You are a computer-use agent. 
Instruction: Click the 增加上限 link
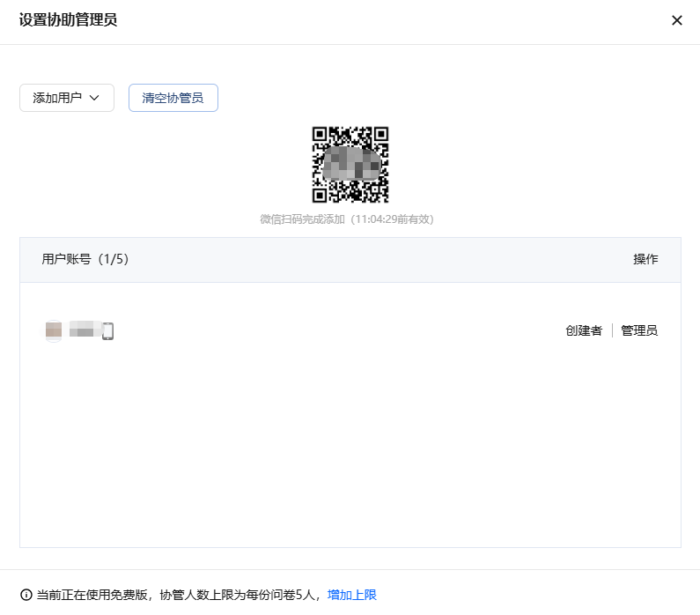click(352, 595)
